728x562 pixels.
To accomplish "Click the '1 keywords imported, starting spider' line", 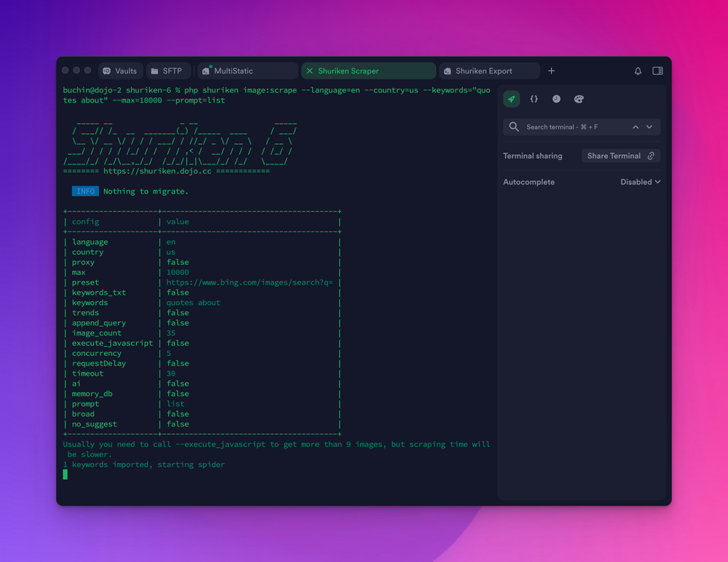I will tap(144, 464).
